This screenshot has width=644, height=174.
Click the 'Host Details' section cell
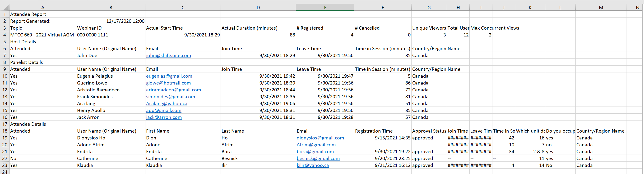[x=43, y=42]
